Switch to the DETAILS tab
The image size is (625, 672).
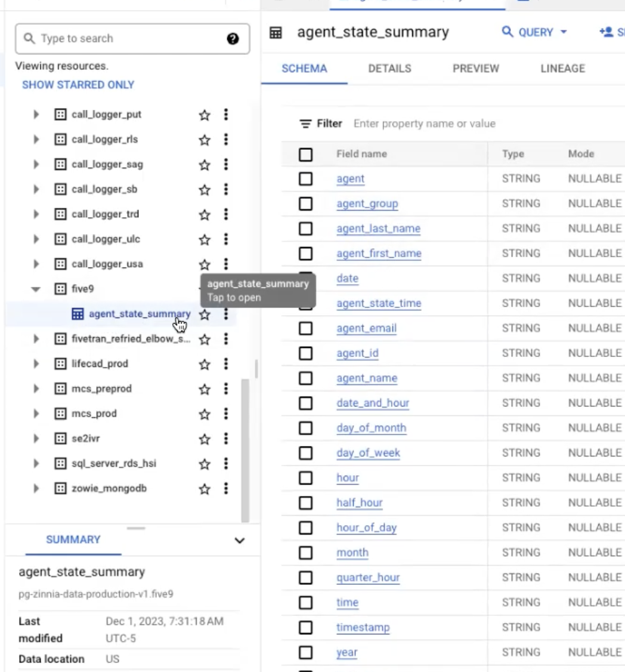click(x=389, y=69)
